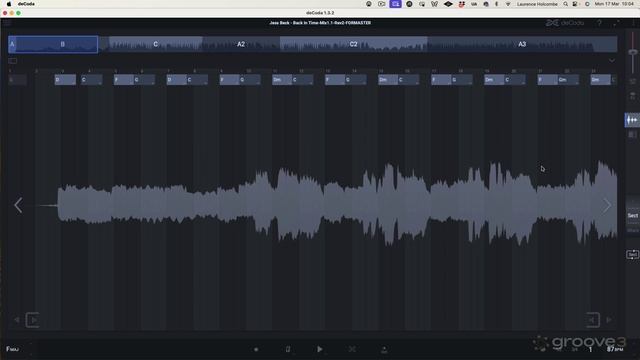Click the boxed marker at bottom right
Image resolution: width=640 pixels, height=360 pixels.
tap(593, 320)
